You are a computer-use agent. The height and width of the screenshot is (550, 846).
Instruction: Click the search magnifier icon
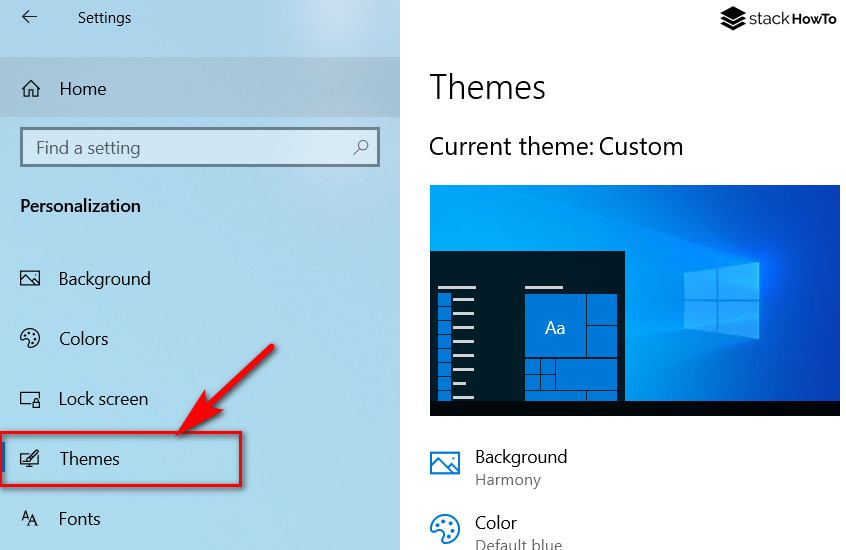pos(360,147)
